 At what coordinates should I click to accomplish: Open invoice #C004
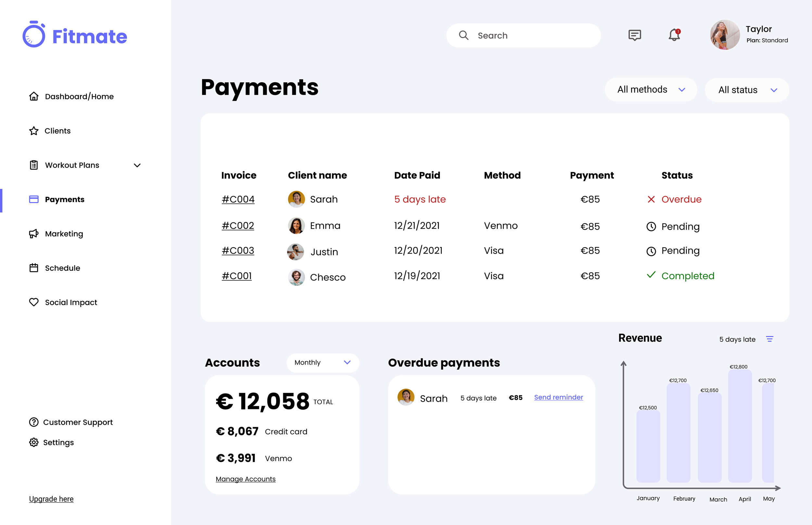click(x=238, y=199)
